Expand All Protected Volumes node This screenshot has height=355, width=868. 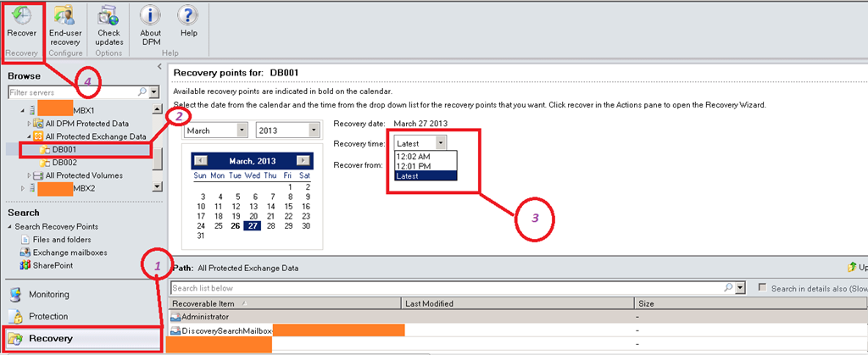click(30, 175)
